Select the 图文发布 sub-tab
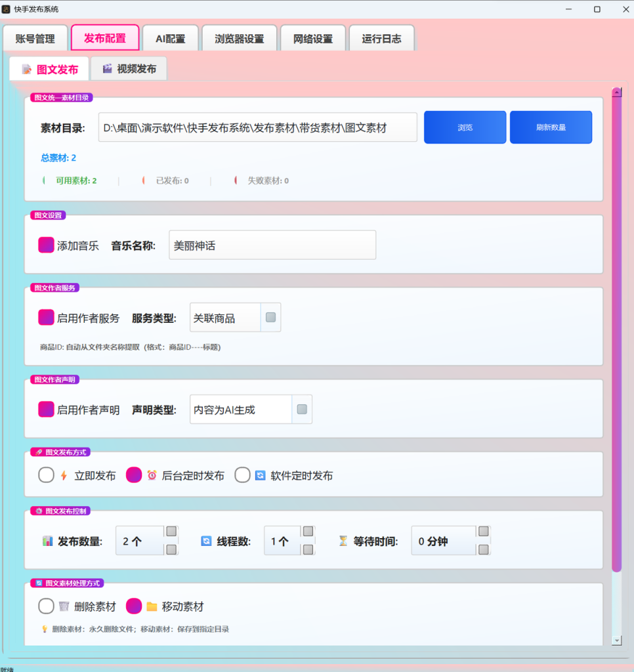634x672 pixels. click(x=49, y=69)
